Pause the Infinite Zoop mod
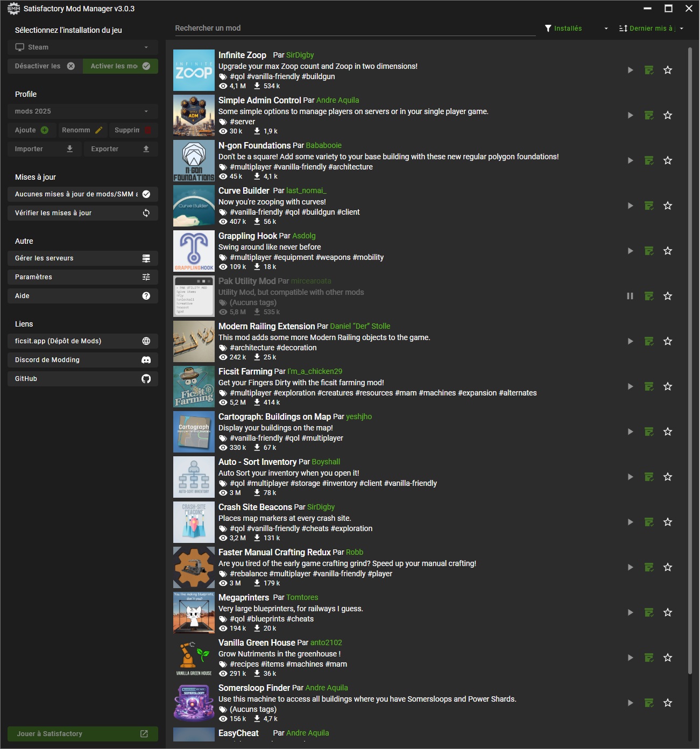Image resolution: width=700 pixels, height=749 pixels. pyautogui.click(x=630, y=70)
